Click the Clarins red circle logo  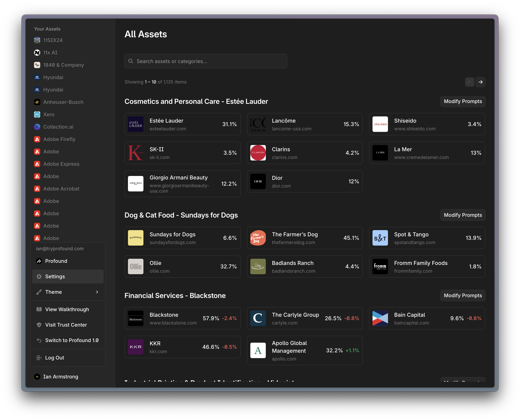pyautogui.click(x=258, y=153)
